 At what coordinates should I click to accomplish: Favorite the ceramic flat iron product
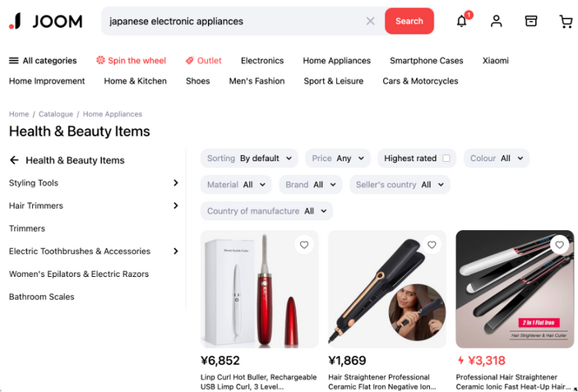432,245
